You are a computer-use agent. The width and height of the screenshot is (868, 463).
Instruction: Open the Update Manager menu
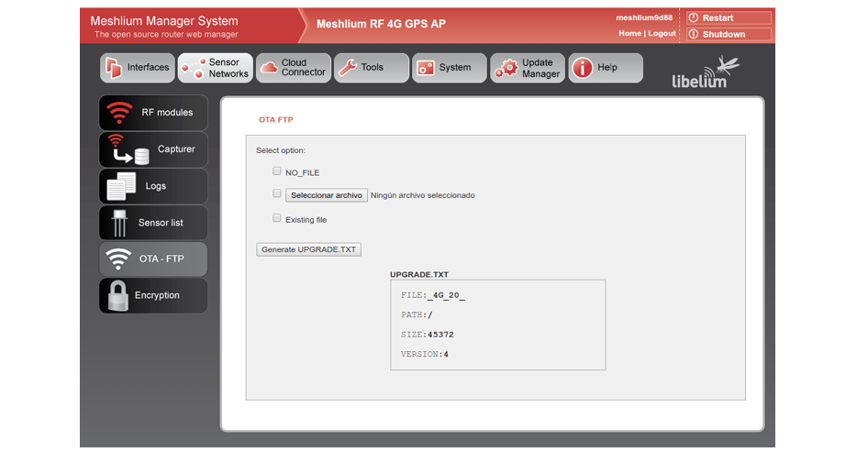point(528,68)
